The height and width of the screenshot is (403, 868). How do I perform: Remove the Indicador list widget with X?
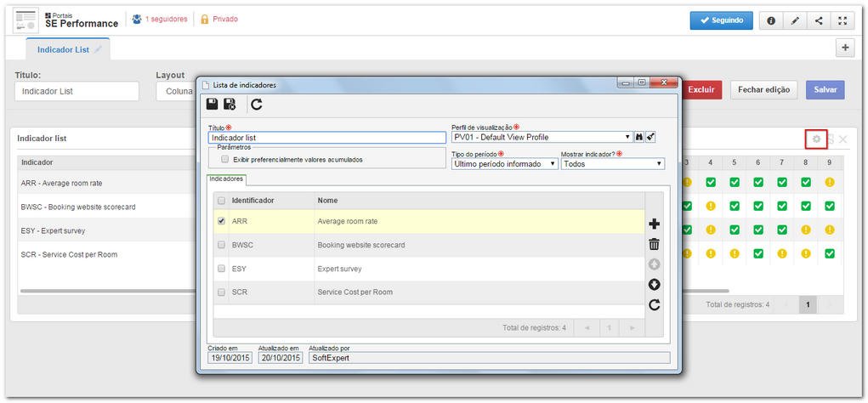843,139
